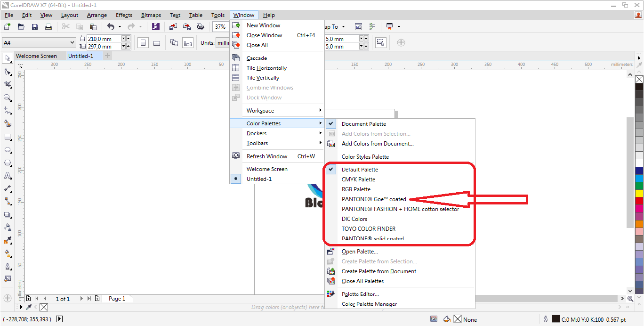Click the page width field 210,0 mm
The width and height of the screenshot is (644, 326).
(104, 39)
